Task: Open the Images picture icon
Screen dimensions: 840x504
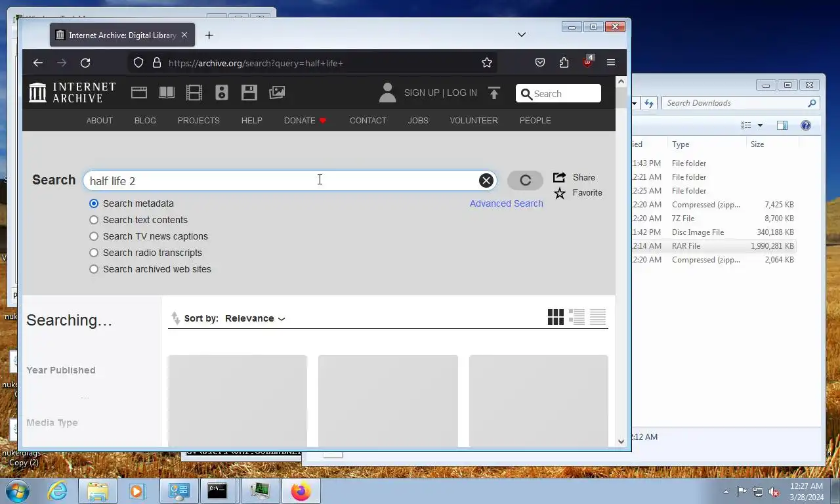Action: pos(277,93)
